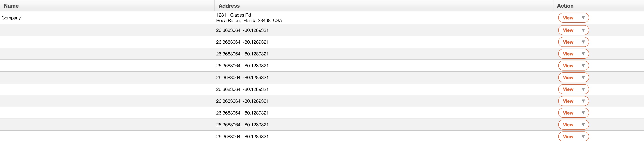Sort by the Name column header

pyautogui.click(x=11, y=6)
